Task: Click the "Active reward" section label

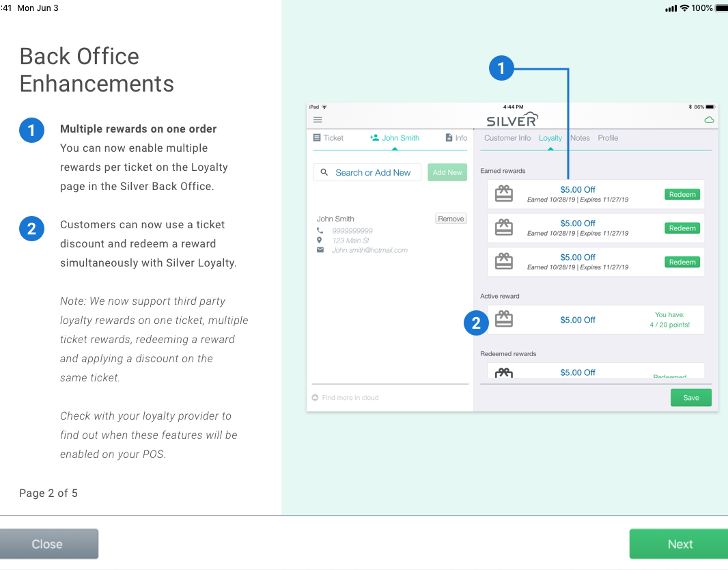Action: point(500,296)
